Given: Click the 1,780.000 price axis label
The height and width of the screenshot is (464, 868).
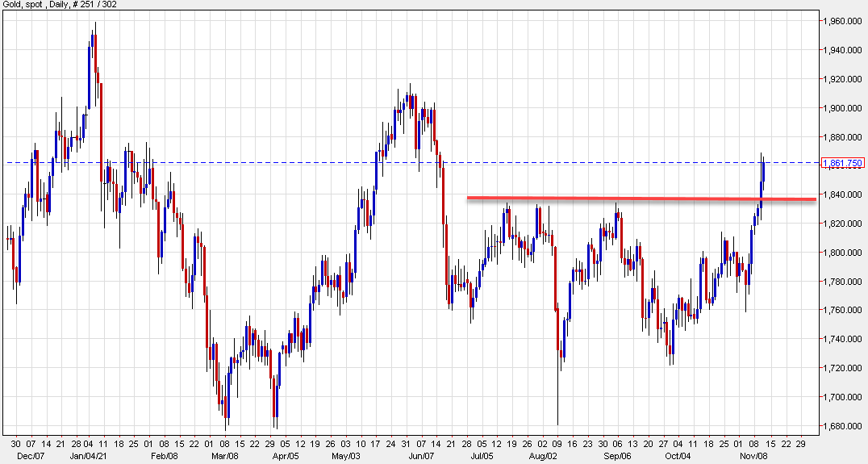Looking at the screenshot, I should pos(842,282).
